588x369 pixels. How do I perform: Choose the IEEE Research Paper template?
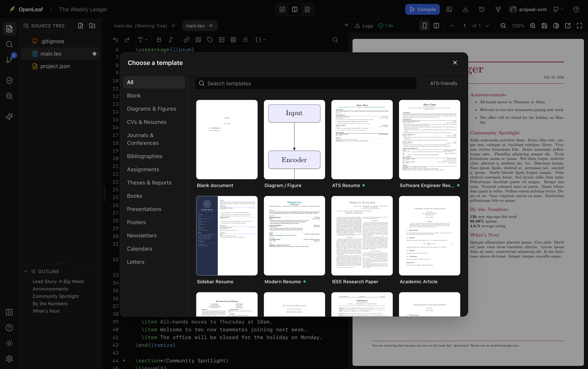click(362, 240)
